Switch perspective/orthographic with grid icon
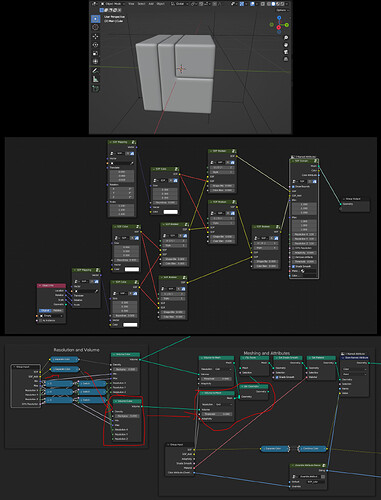 (x=286, y=59)
